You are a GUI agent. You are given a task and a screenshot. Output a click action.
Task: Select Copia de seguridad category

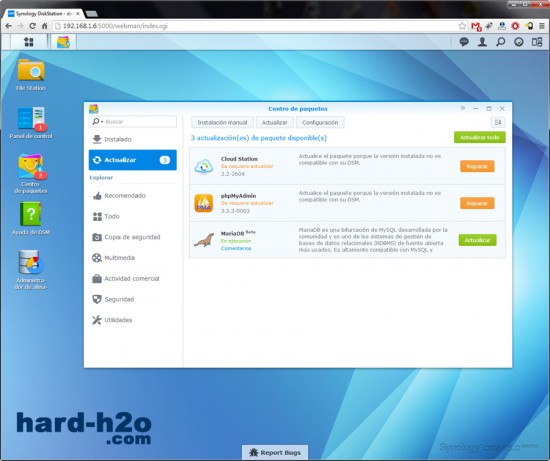tap(133, 237)
